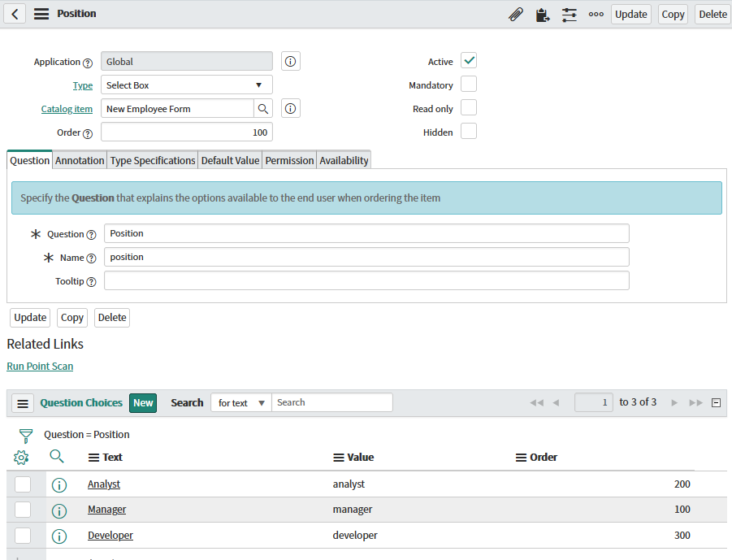Show help for Order label
This screenshot has width=732, height=560.
[x=87, y=133]
